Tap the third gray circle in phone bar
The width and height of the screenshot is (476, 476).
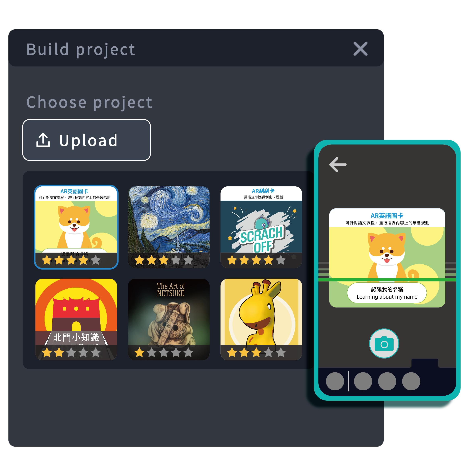(x=387, y=381)
